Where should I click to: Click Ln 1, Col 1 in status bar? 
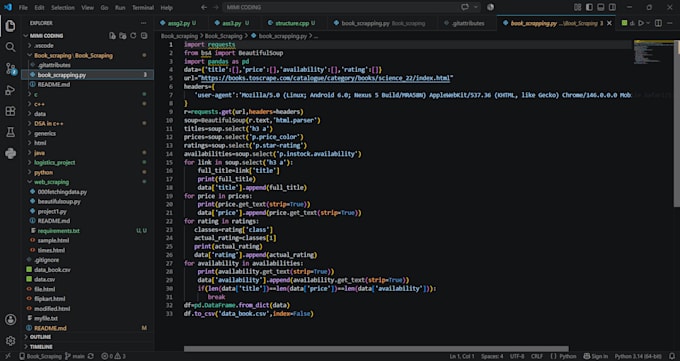pos(462,356)
